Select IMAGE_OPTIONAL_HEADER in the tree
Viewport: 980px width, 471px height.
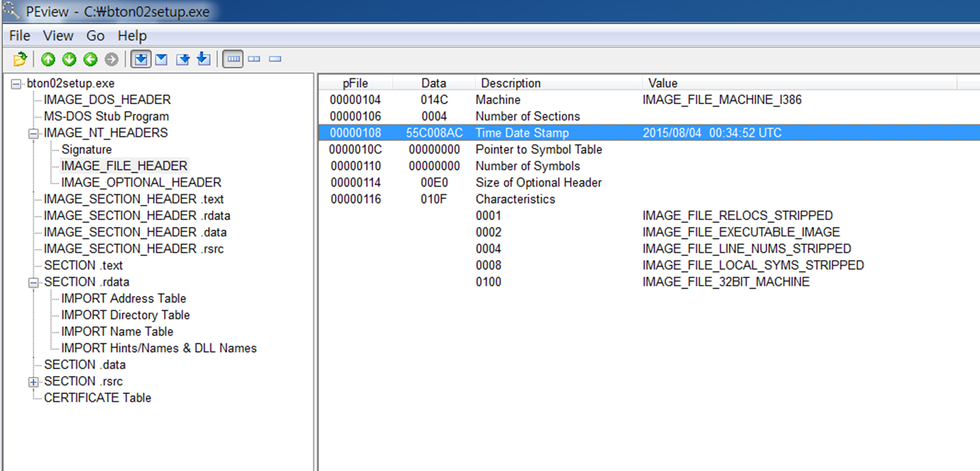pos(141,183)
